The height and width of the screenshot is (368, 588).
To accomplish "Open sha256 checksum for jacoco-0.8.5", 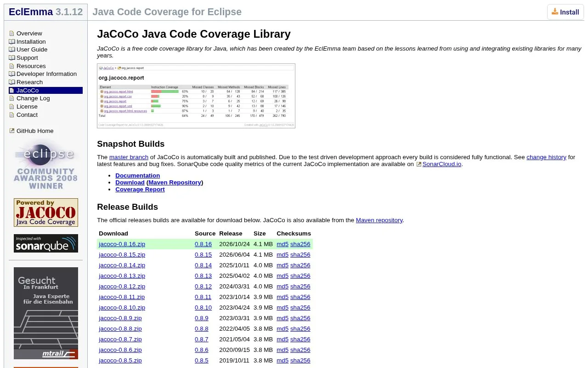I will (300, 361).
